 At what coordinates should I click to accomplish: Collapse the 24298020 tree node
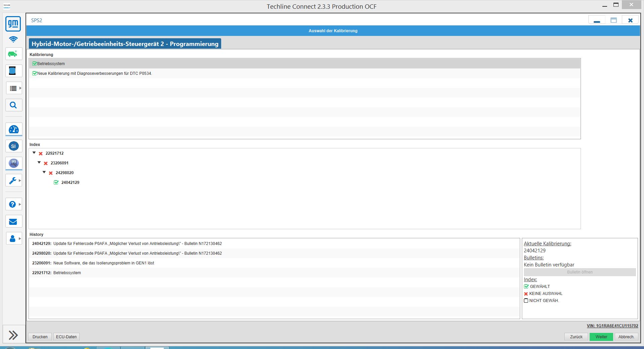click(44, 172)
